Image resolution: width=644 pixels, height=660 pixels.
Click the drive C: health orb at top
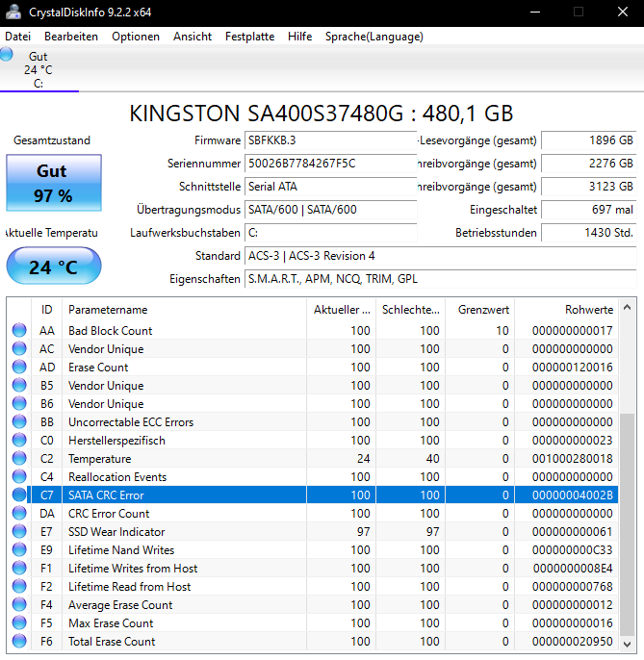coord(7,55)
